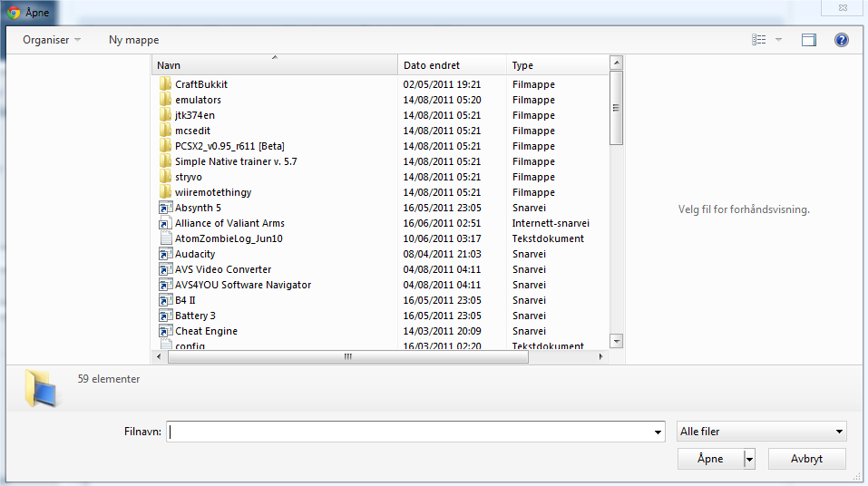Select the PCSX2_v0.95_r611 [Beta] name
Image resolution: width=868 pixels, height=486 pixels.
click(229, 146)
